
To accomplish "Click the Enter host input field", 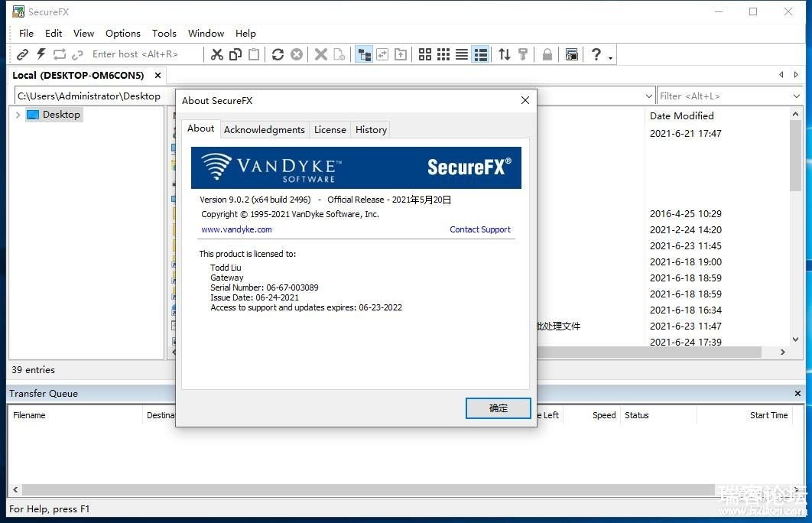I will pos(145,54).
